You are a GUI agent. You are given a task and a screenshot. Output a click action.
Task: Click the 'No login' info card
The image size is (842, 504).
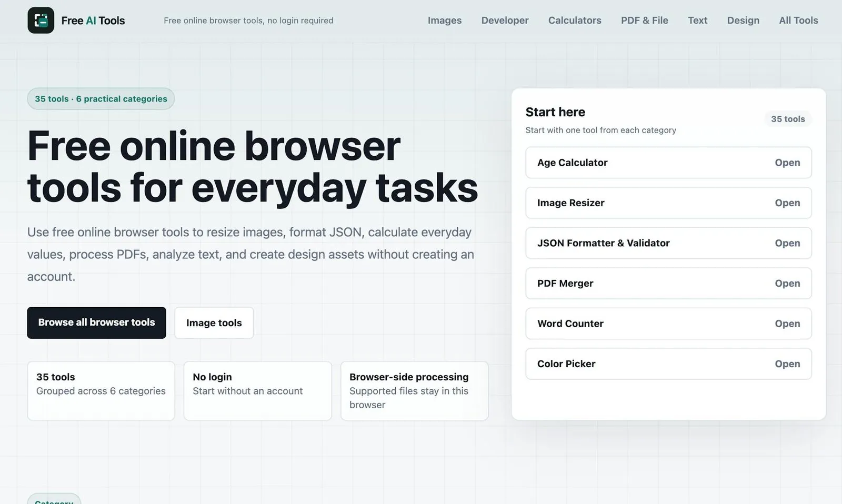coord(258,391)
